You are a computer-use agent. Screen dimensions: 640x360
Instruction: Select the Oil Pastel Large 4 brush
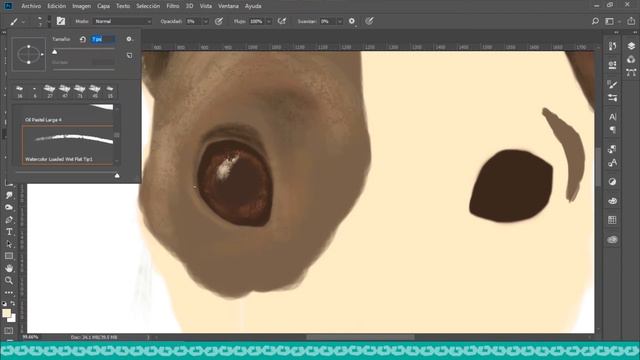(x=68, y=114)
